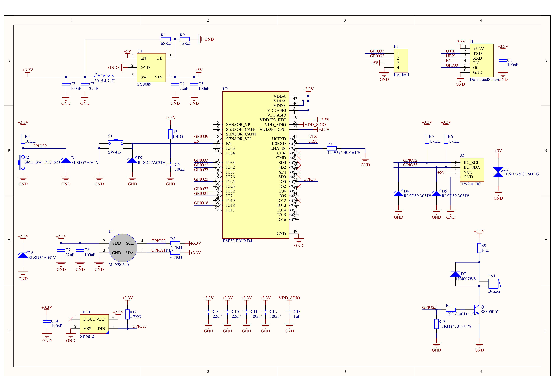Select the R7 49.9Ω resistor symbol
555x392 pixels.
click(x=332, y=148)
